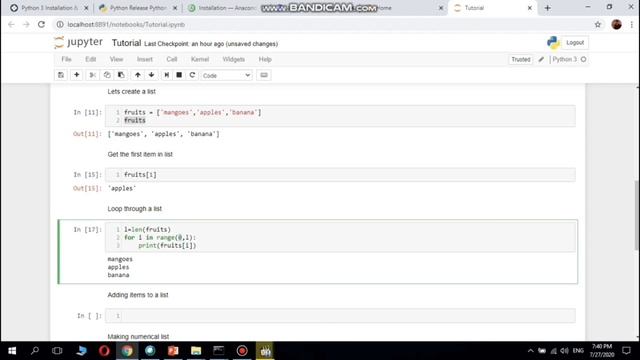Click empty code cell under Adding items
Viewport: 640px width, 360px height.
click(340, 316)
